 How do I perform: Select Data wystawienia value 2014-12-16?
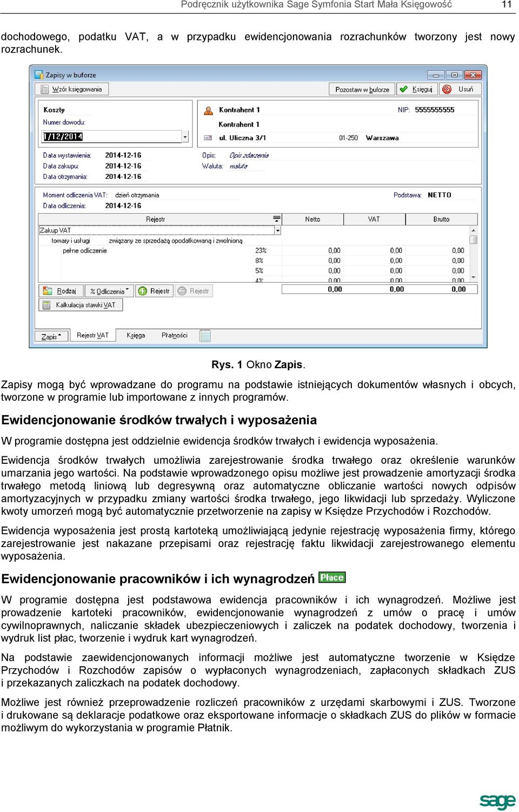click(x=123, y=155)
